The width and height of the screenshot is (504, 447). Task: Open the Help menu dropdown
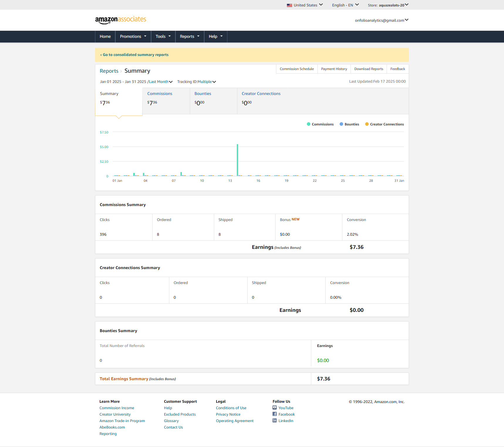click(216, 37)
